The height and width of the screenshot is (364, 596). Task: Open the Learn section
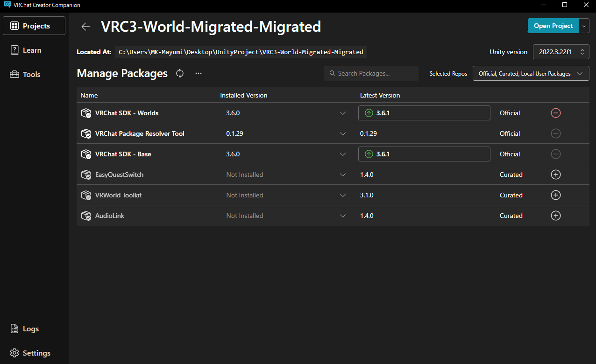point(32,50)
